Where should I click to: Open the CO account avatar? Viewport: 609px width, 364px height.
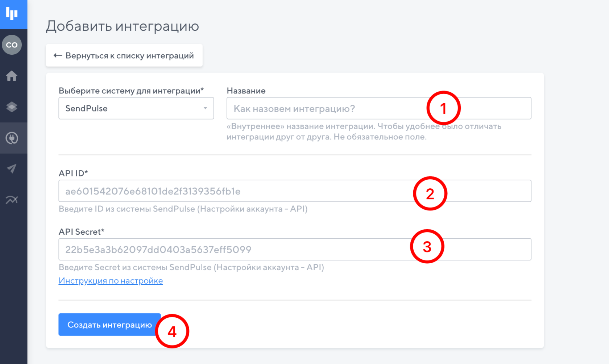[12, 45]
